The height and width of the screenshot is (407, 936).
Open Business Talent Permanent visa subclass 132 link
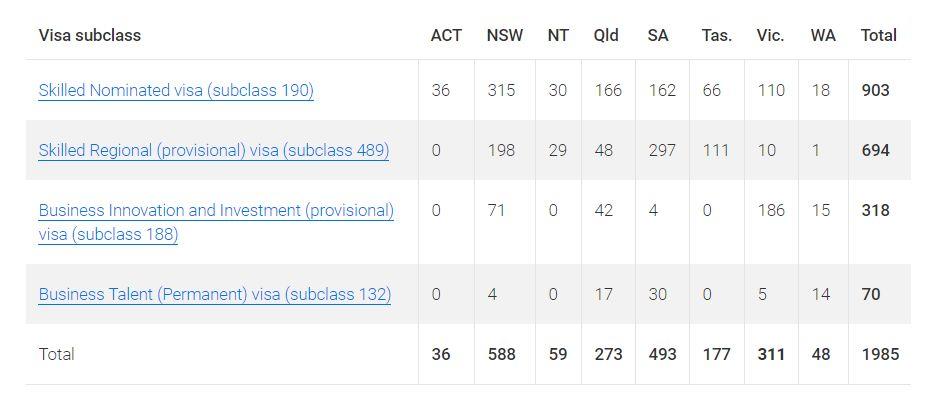coord(215,294)
